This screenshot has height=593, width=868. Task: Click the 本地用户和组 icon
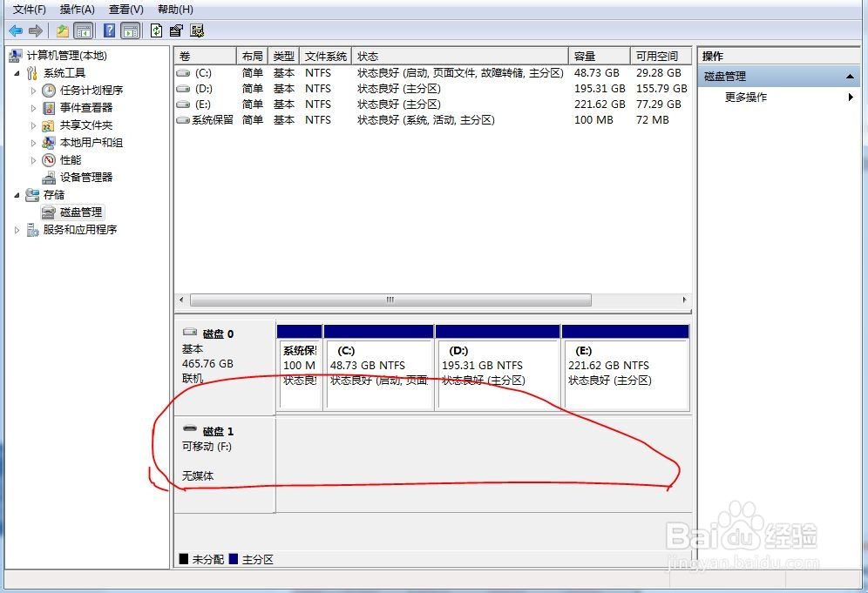pyautogui.click(x=49, y=143)
